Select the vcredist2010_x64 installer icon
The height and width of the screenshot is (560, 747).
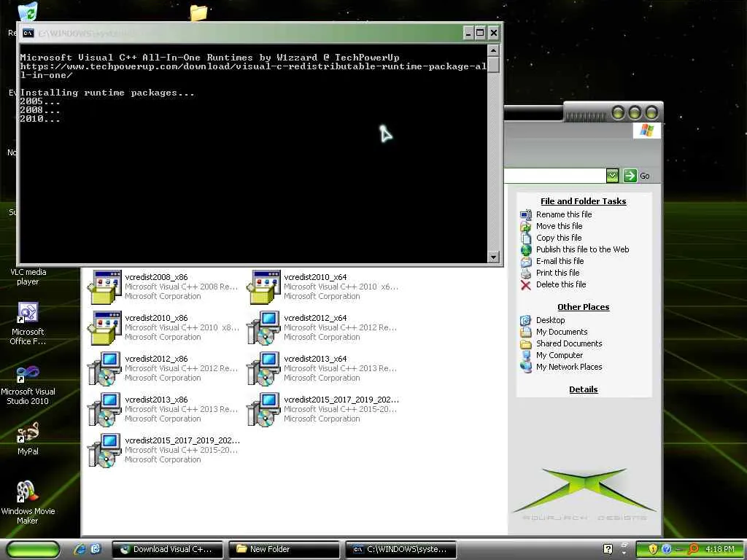pyautogui.click(x=263, y=287)
